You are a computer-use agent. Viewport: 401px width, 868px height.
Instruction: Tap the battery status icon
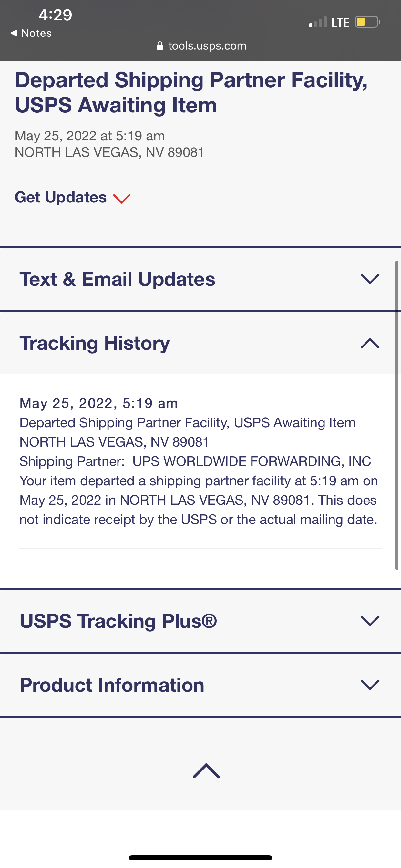[367, 22]
